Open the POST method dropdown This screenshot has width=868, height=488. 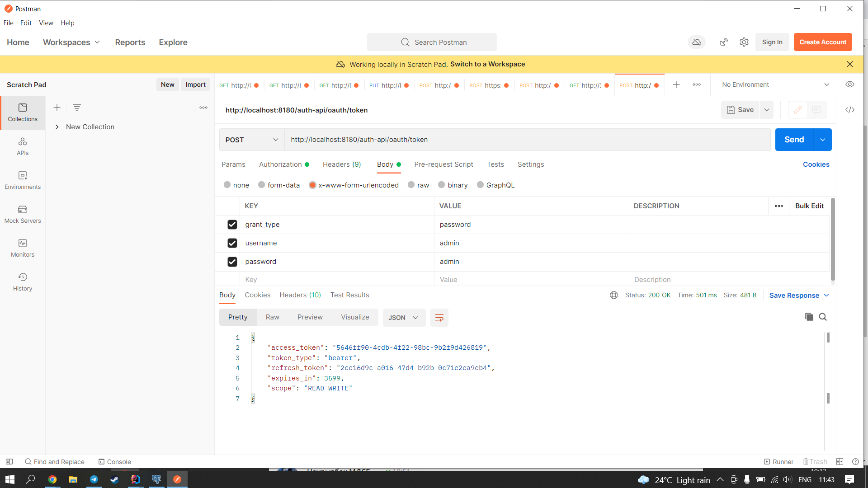click(x=251, y=140)
